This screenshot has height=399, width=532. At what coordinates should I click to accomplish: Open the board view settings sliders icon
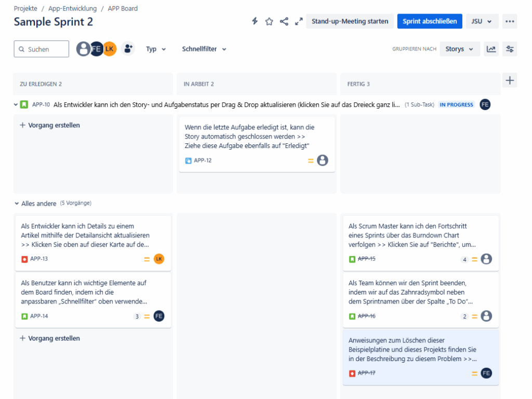(509, 48)
